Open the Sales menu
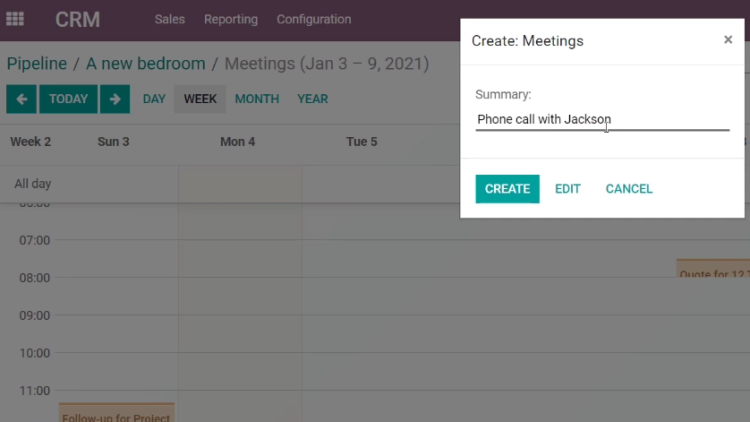 pos(170,20)
